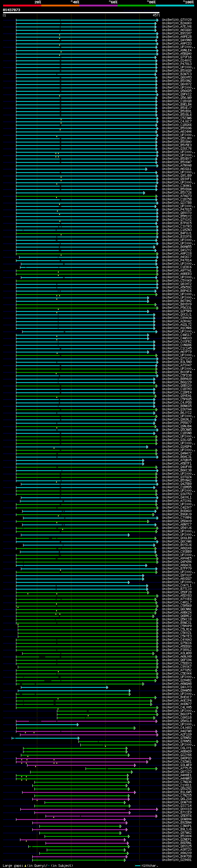This screenshot has width=197, height=868.
Task: Select hit label UniRef100_C4J6C7
Action: pyautogui.click(x=177, y=121)
